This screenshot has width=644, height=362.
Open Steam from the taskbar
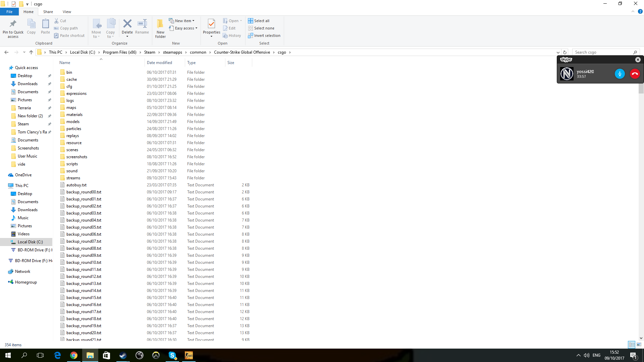(x=123, y=355)
